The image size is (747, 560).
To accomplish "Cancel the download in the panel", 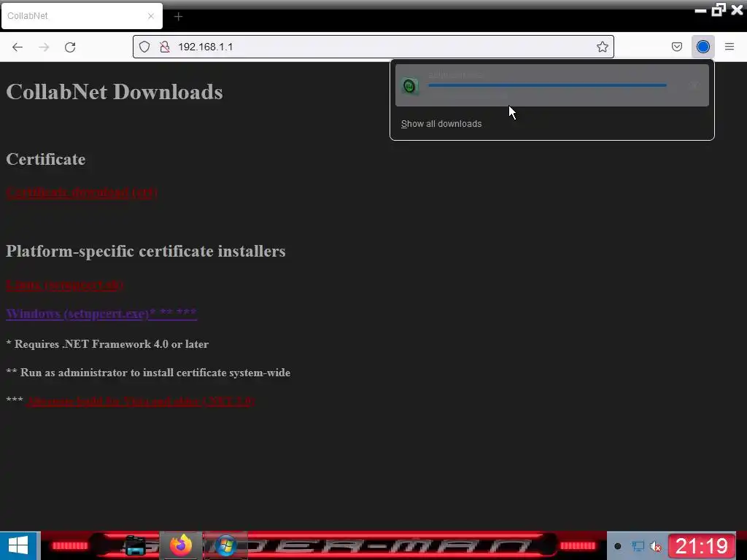I will pos(694,85).
